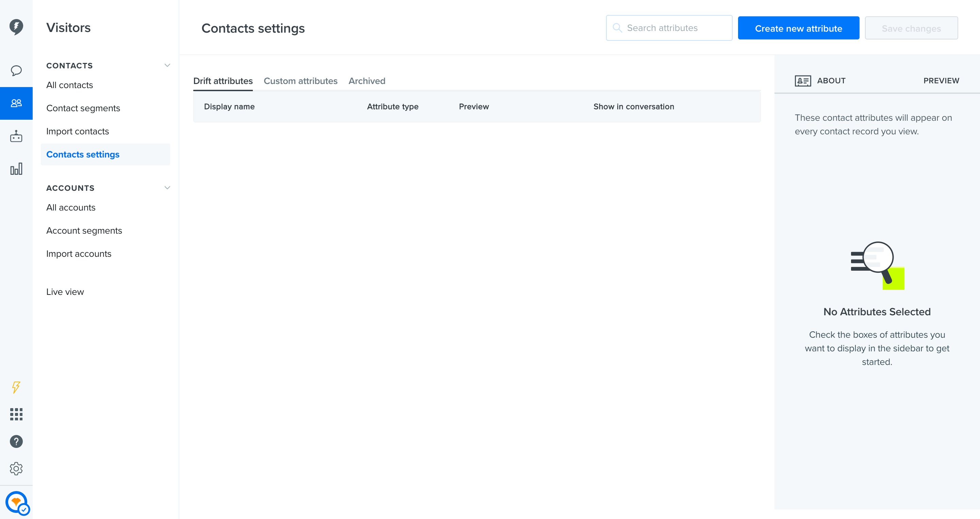Image resolution: width=980 pixels, height=519 pixels.
Task: Click the Preview column header
Action: click(x=474, y=107)
